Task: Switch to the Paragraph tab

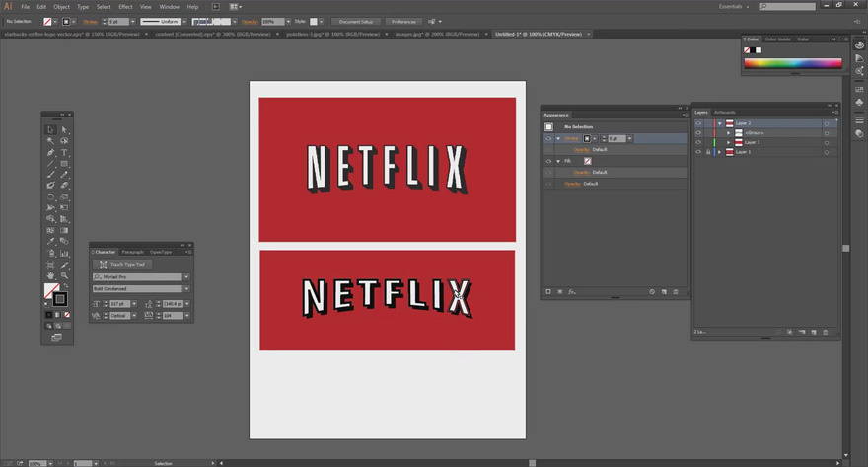Action: 132,252
